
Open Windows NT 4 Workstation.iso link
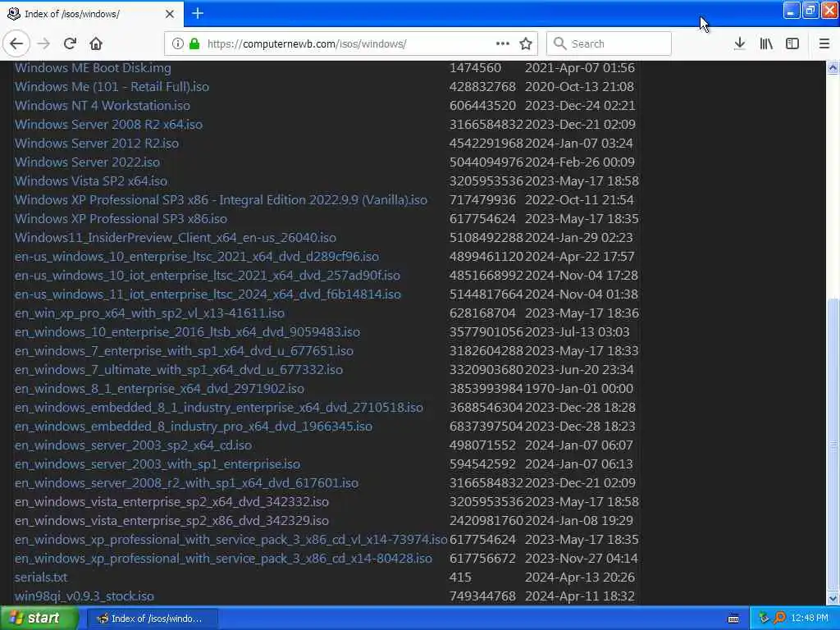pos(103,106)
